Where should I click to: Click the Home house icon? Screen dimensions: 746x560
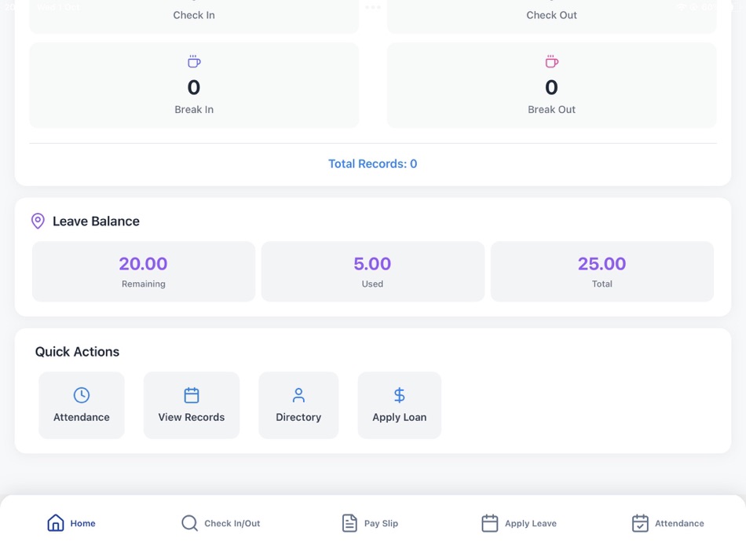(55, 522)
